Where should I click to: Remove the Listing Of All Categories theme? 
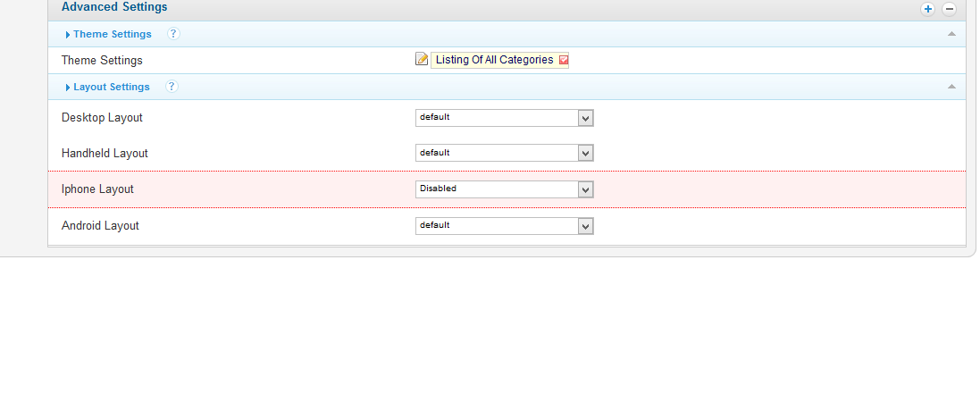[563, 60]
